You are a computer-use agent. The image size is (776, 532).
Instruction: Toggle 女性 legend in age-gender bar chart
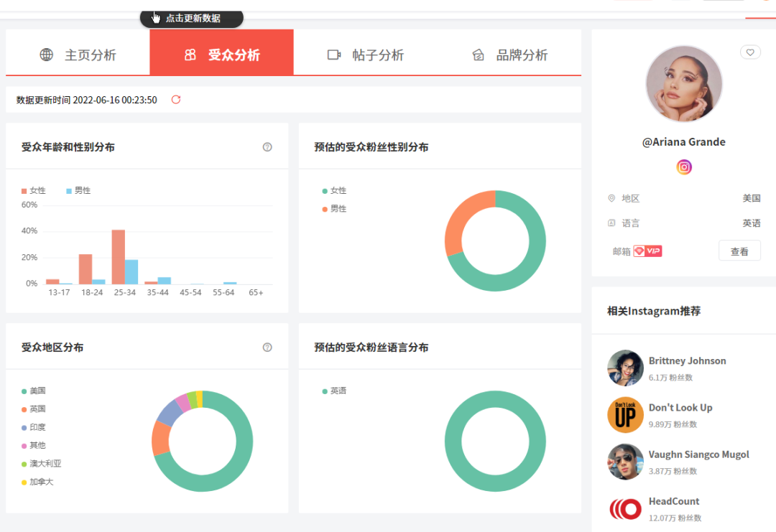(34, 190)
